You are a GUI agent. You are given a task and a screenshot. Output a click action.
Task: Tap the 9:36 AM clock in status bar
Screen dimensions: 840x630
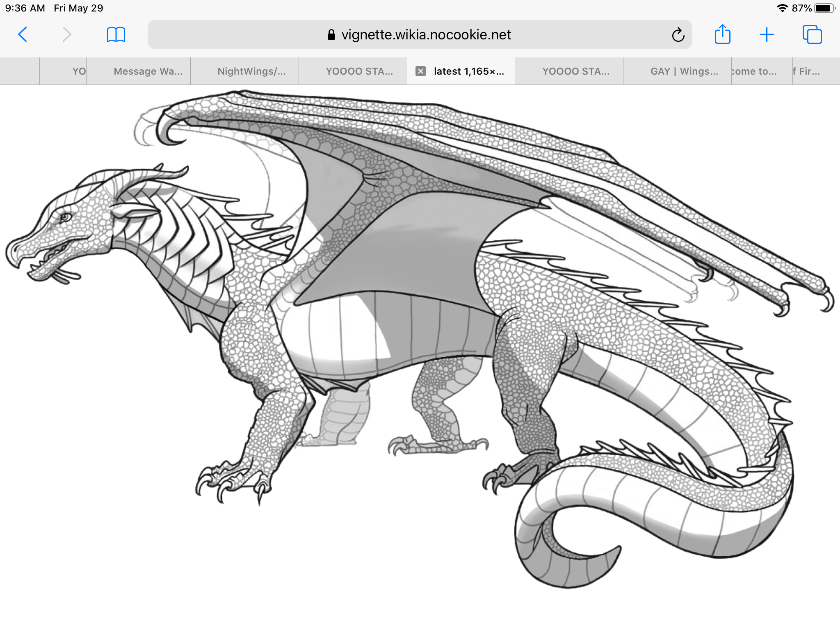coord(25,8)
